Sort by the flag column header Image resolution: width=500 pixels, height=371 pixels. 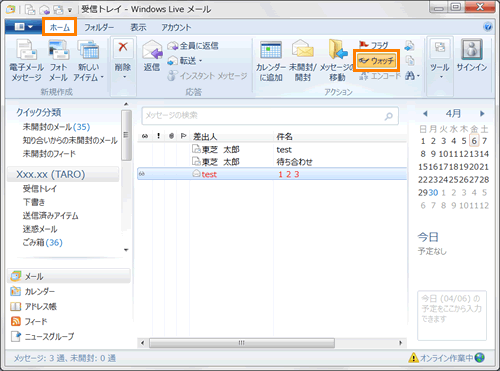[x=183, y=136]
